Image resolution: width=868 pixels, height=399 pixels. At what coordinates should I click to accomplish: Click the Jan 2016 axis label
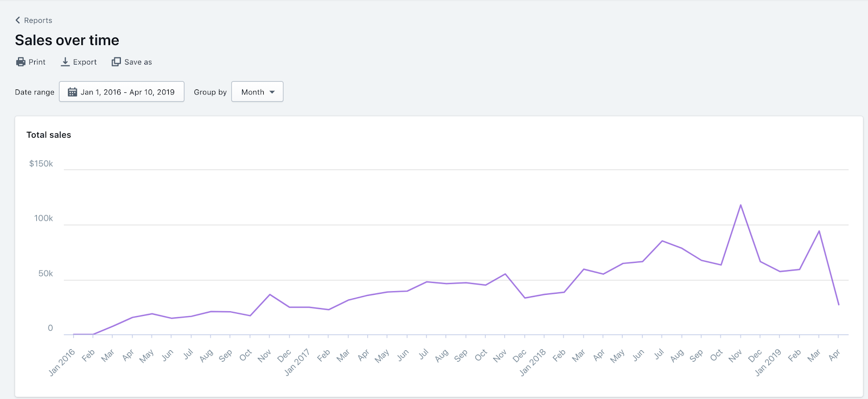click(62, 362)
